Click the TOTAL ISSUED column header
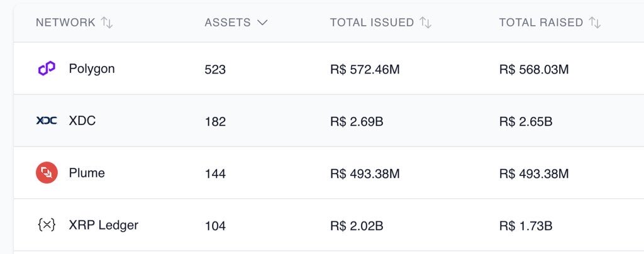This screenshot has height=254, width=644. pos(372,23)
